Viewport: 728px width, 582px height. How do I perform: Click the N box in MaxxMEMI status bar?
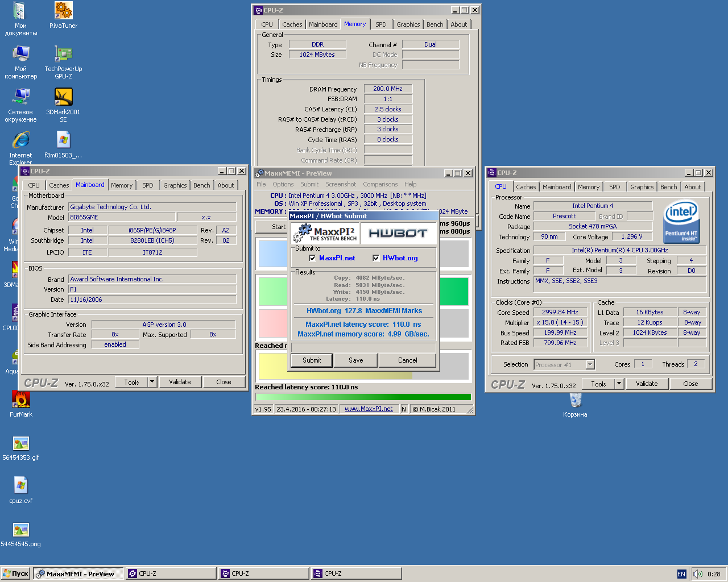pyautogui.click(x=404, y=409)
